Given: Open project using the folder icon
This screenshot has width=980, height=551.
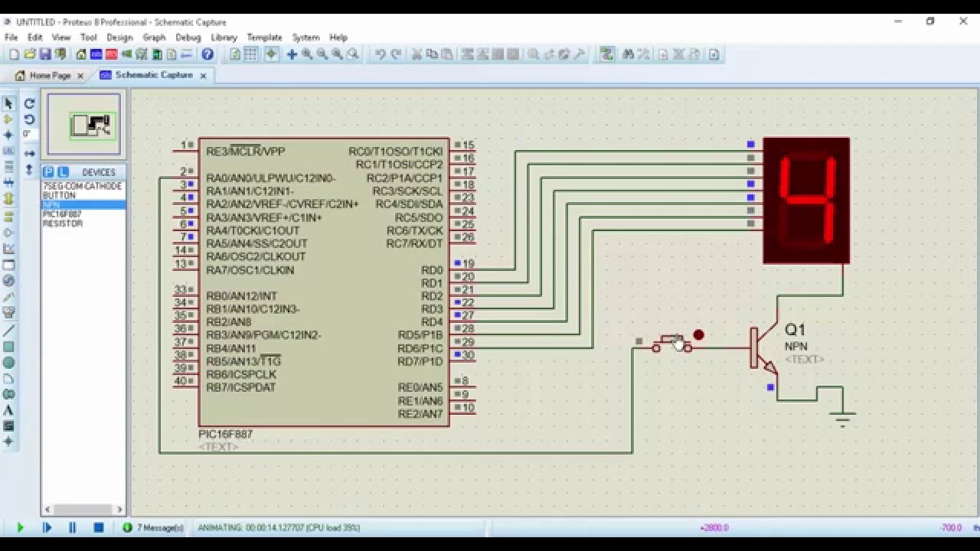Looking at the screenshot, I should pos(30,54).
